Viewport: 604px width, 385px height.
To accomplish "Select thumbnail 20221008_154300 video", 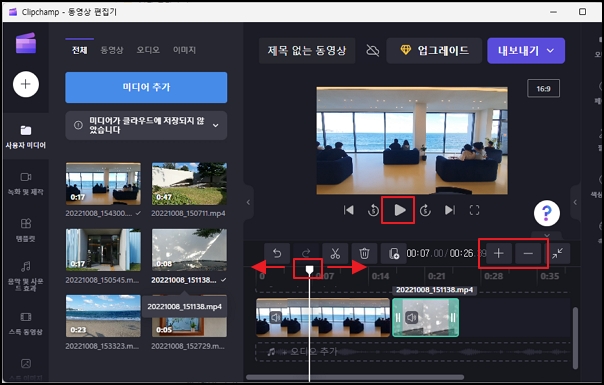I will coord(103,184).
